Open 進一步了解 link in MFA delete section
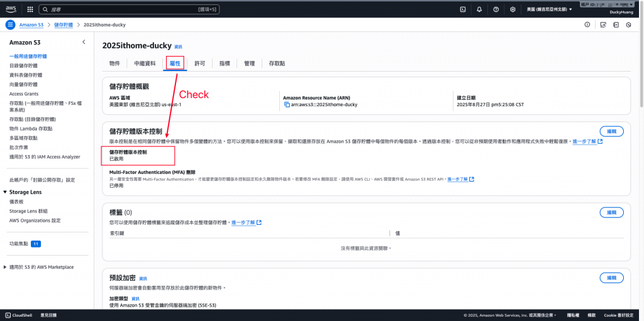Image resolution: width=644 pixels, height=321 pixels. [x=461, y=180]
